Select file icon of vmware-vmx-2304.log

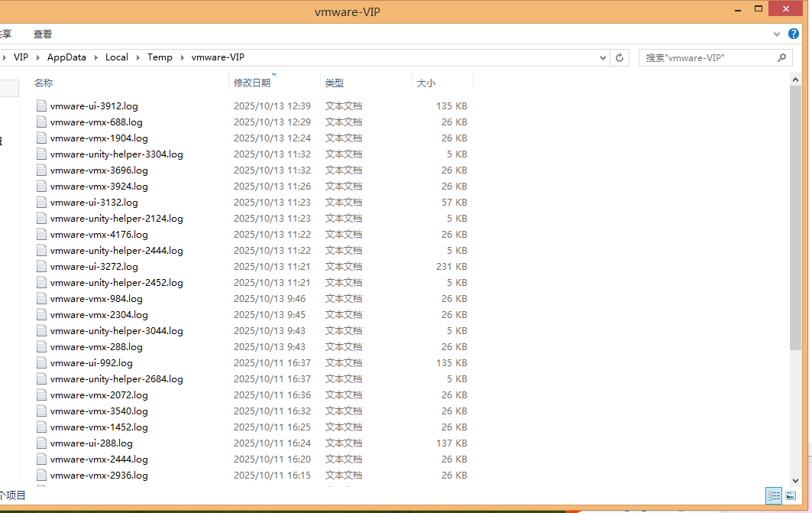click(41, 314)
